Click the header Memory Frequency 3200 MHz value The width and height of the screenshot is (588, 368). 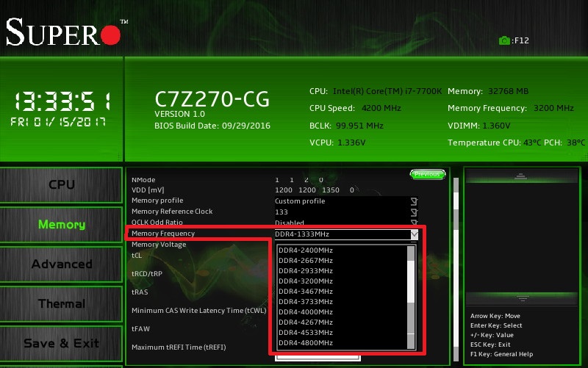(x=553, y=108)
